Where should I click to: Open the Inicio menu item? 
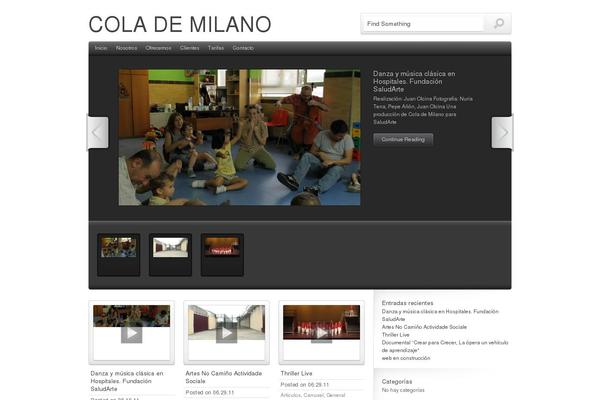click(101, 48)
